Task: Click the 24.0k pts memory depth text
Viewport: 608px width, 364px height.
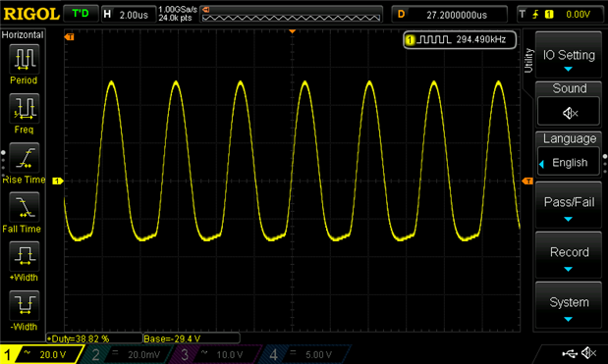Action: tap(175, 18)
